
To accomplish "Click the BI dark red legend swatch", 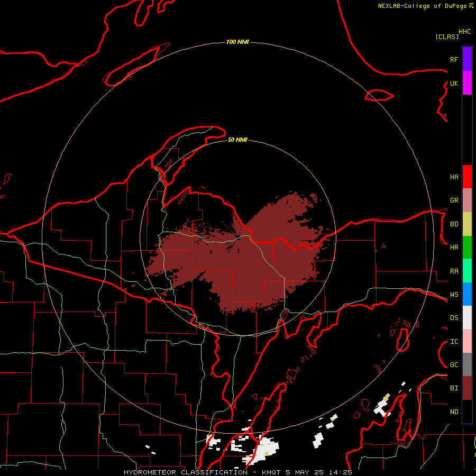I will (467, 388).
